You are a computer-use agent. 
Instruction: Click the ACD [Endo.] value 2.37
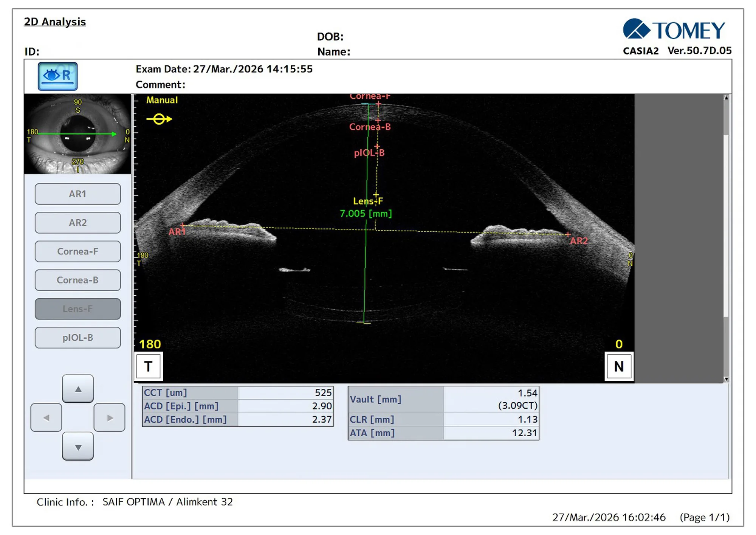[322, 419]
